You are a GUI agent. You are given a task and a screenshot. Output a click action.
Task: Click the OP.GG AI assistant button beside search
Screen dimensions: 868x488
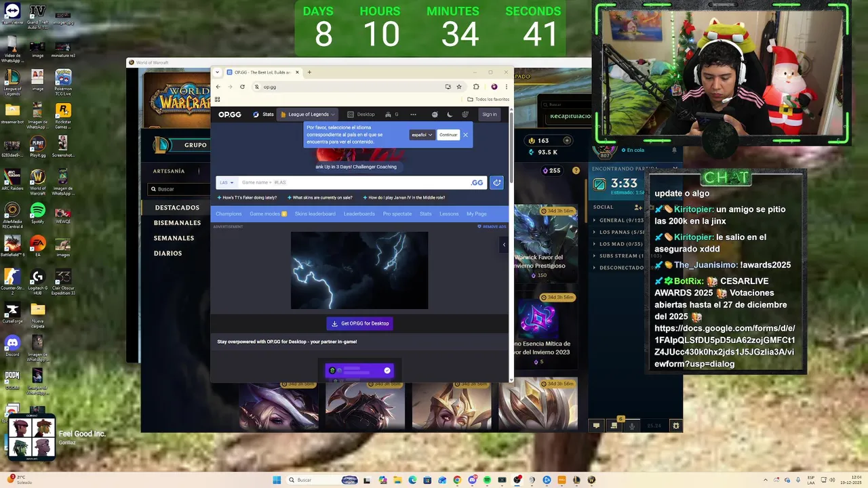click(x=497, y=182)
